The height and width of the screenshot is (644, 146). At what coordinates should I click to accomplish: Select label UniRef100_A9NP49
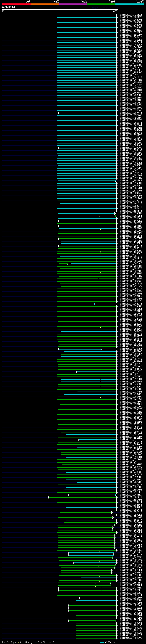coord(131,180)
